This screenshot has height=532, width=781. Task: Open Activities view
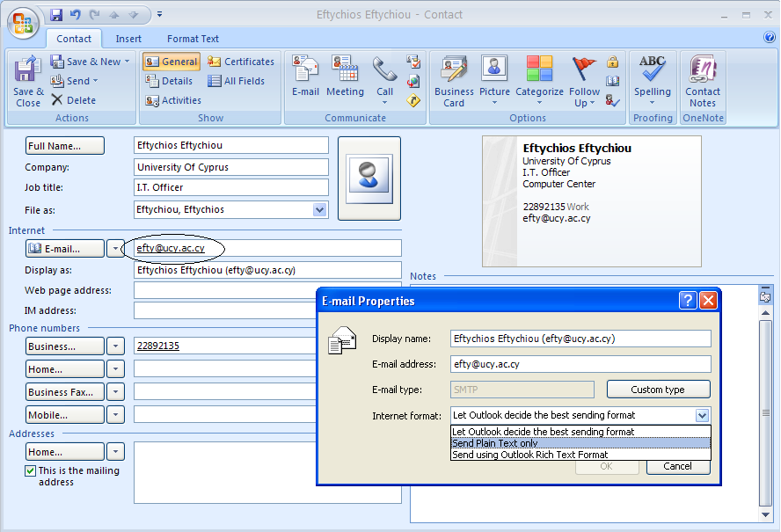[x=173, y=100]
